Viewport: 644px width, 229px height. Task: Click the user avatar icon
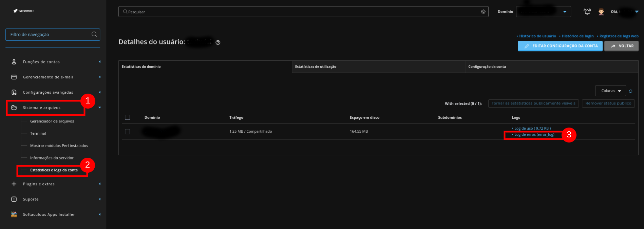(601, 12)
